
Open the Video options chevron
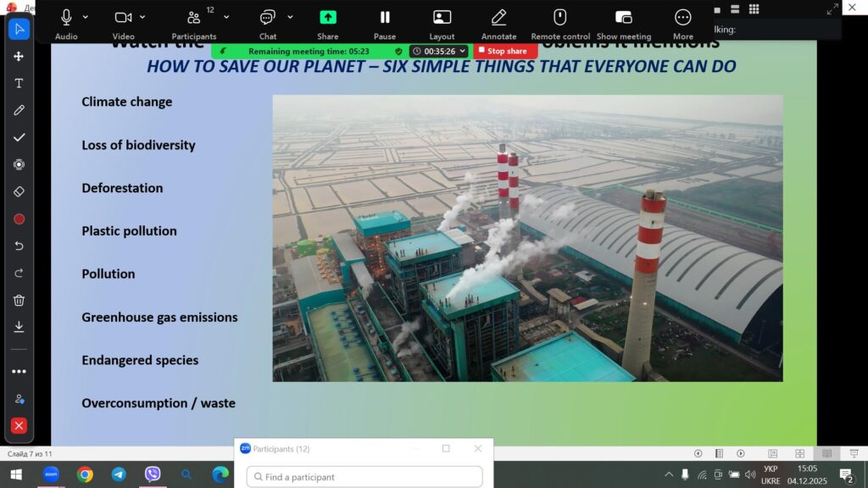(142, 17)
